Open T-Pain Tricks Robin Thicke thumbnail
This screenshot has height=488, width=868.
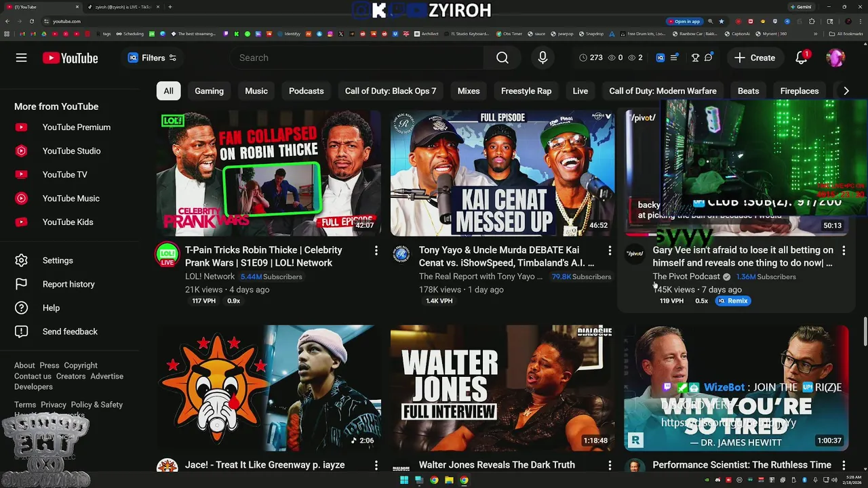tap(269, 173)
